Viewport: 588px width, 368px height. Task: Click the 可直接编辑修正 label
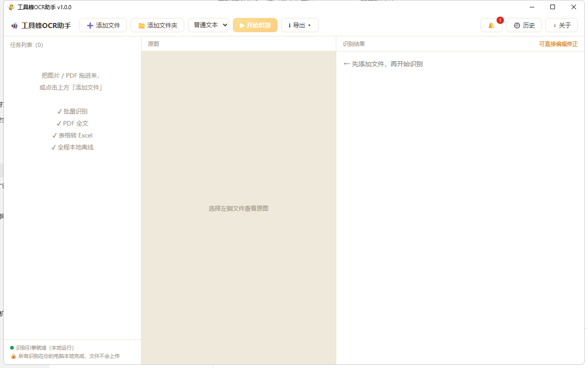click(x=559, y=44)
